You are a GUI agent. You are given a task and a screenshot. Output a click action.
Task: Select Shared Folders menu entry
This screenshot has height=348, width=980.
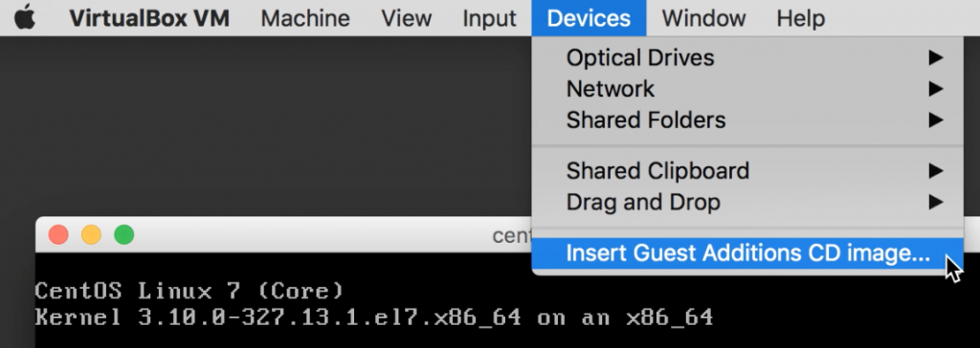pos(747,120)
